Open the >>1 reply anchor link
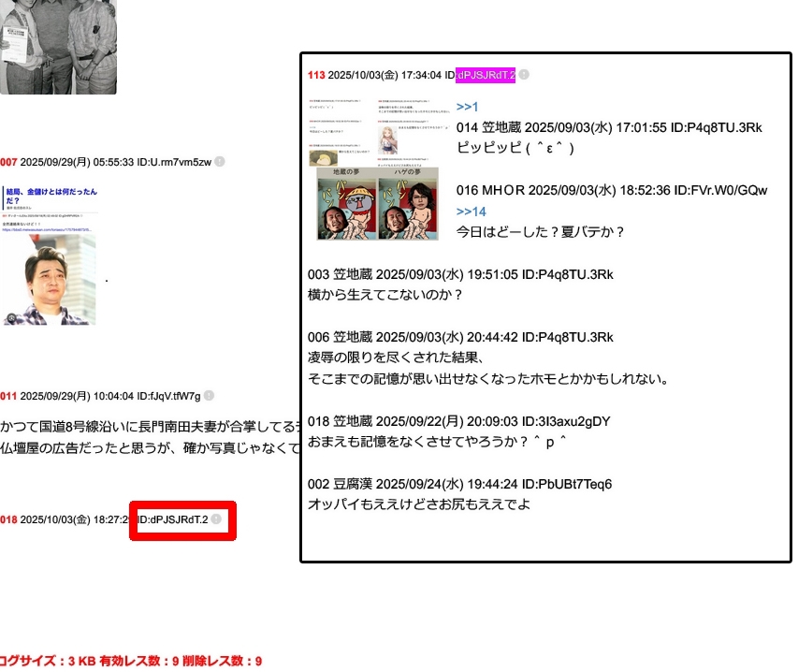The image size is (798, 672). pyautogui.click(x=467, y=107)
